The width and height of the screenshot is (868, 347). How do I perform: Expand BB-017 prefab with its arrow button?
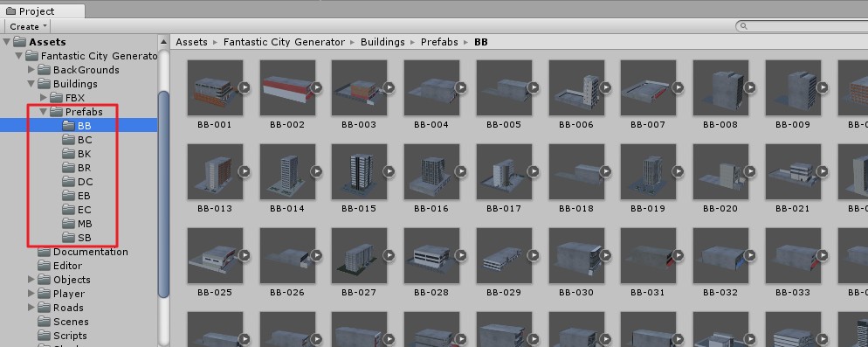pos(534,172)
